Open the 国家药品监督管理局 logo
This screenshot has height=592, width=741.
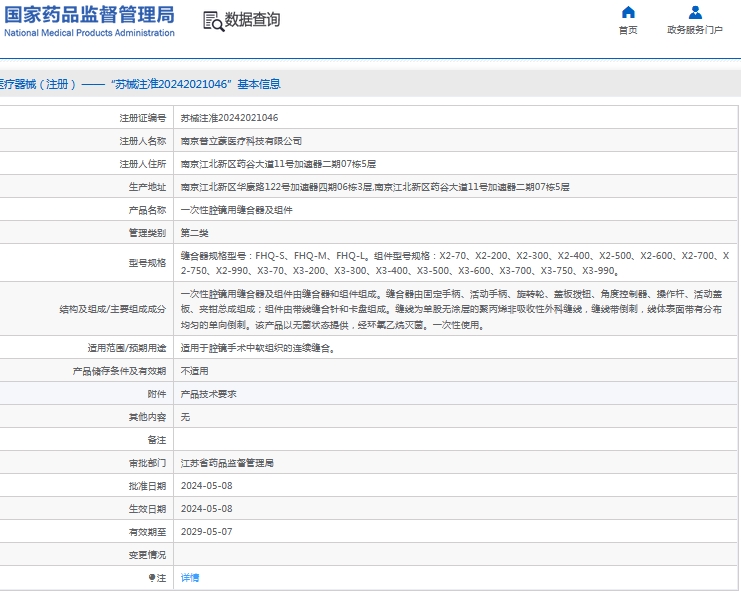pos(89,21)
